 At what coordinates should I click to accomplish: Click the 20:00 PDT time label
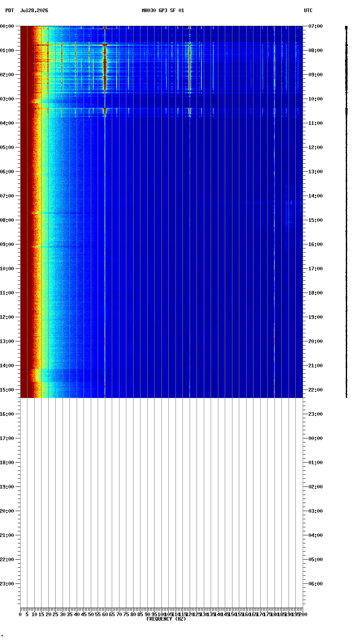(7, 511)
